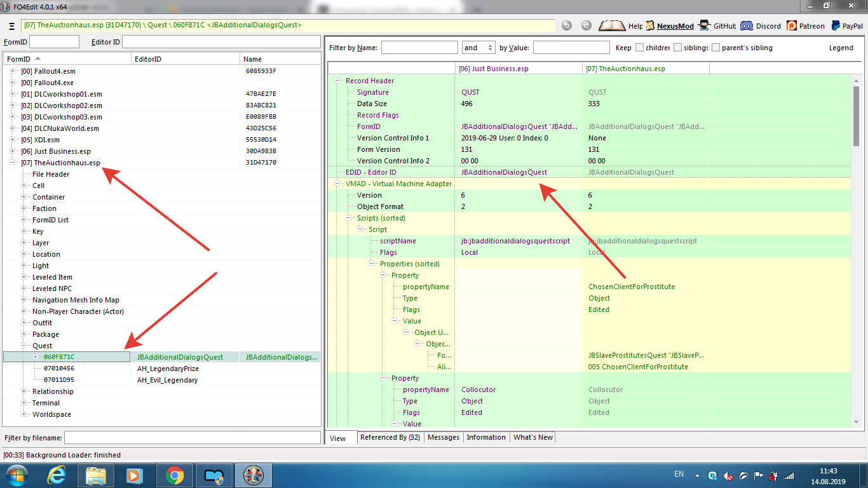The height and width of the screenshot is (488, 868).
Task: Open the NexusMods link
Action: pyautogui.click(x=670, y=26)
